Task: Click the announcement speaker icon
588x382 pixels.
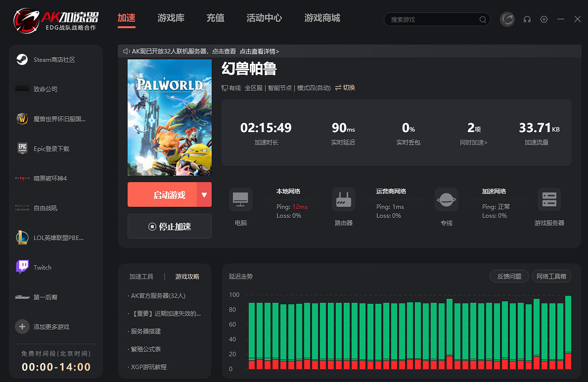Action: pyautogui.click(x=126, y=51)
